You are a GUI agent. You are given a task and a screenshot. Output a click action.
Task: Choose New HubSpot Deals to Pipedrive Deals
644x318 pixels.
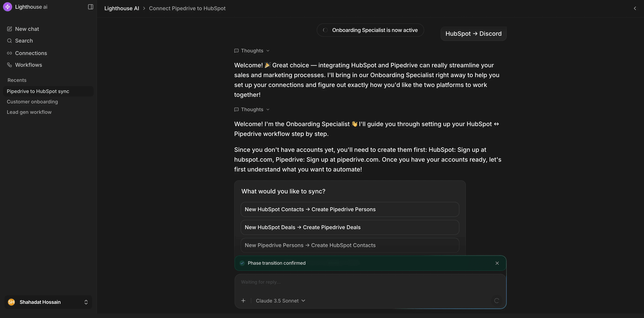(x=350, y=227)
